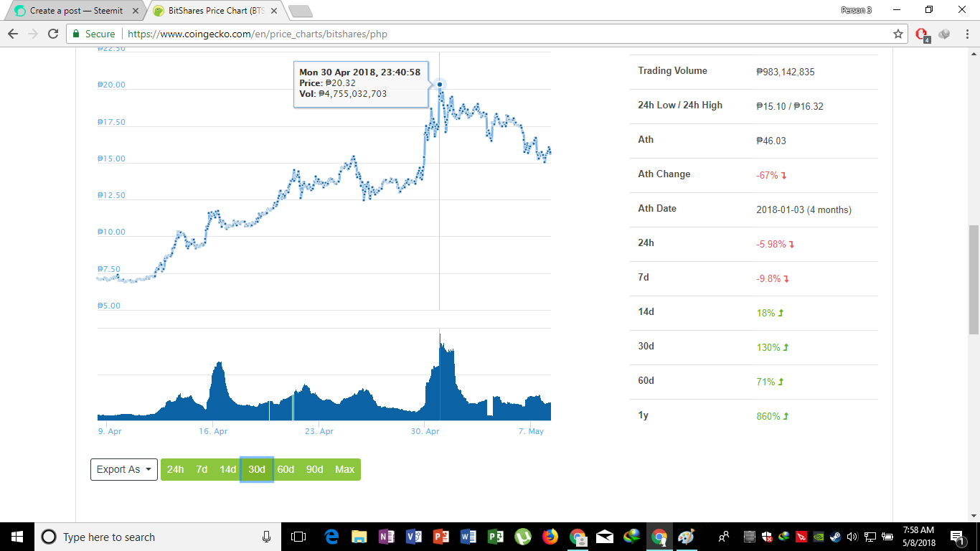980x551 pixels.
Task: Click the Ath value ₱46.03
Action: [771, 141]
